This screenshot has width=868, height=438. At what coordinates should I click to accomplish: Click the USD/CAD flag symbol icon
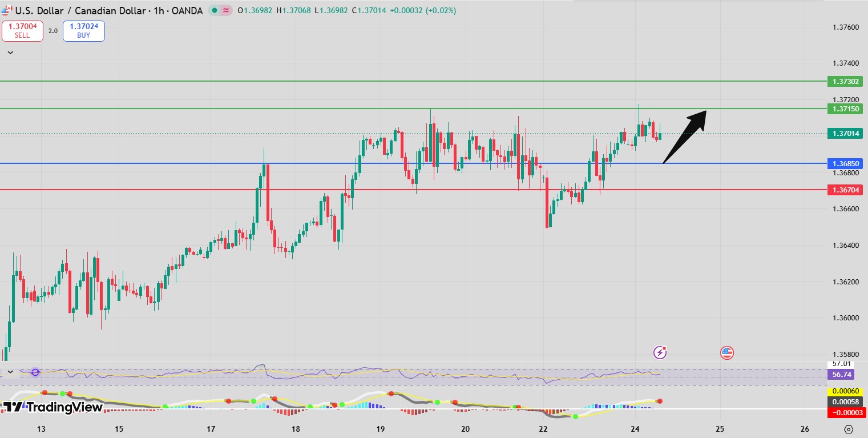point(7,11)
